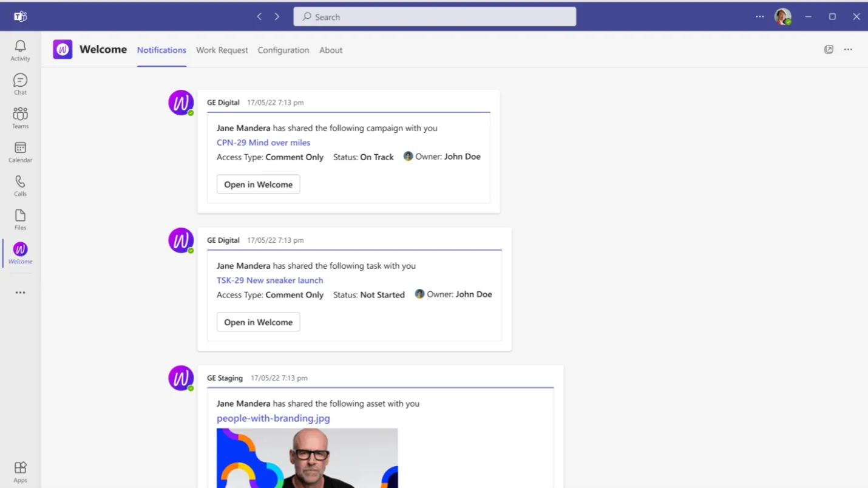This screenshot has width=868, height=488.
Task: Open campaign in Welcome button
Action: click(x=258, y=185)
